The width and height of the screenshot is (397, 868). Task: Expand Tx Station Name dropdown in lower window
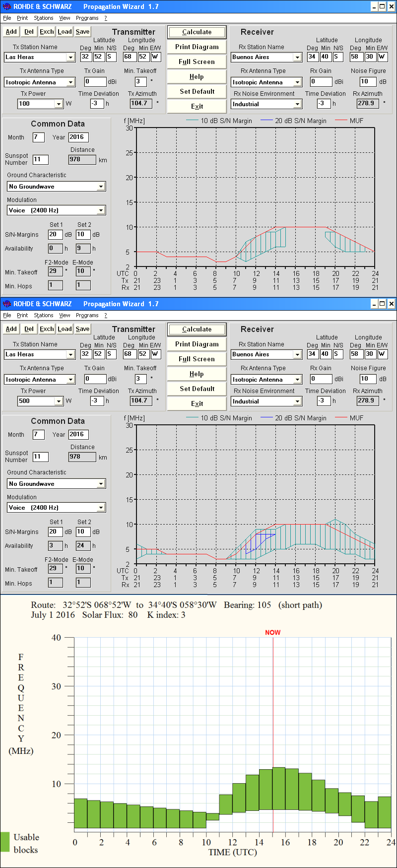(70, 354)
